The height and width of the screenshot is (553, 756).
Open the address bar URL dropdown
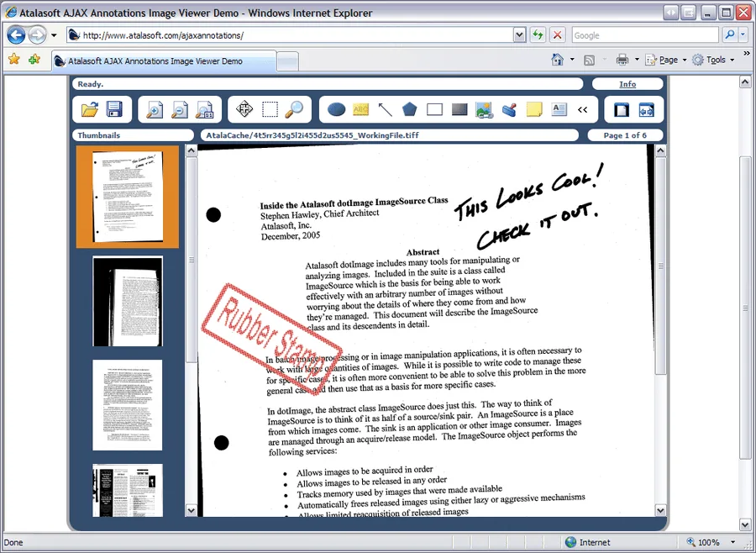[519, 34]
